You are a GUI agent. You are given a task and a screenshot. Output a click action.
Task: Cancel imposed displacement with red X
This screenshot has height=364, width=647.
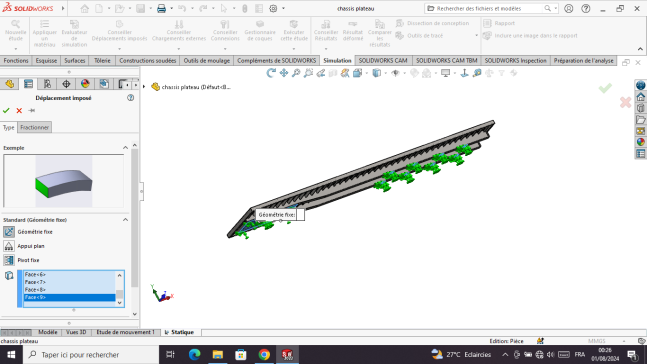19,110
